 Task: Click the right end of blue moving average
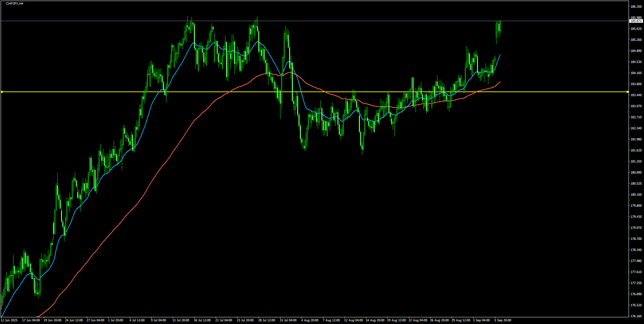(x=500, y=55)
